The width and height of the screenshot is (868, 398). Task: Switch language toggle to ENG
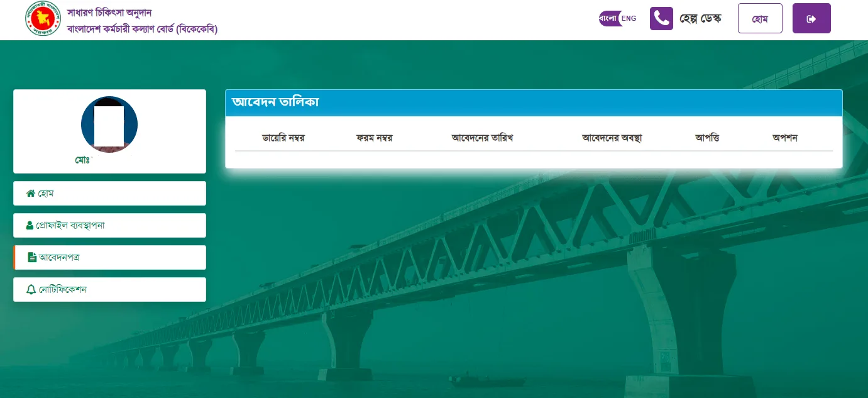(x=629, y=18)
